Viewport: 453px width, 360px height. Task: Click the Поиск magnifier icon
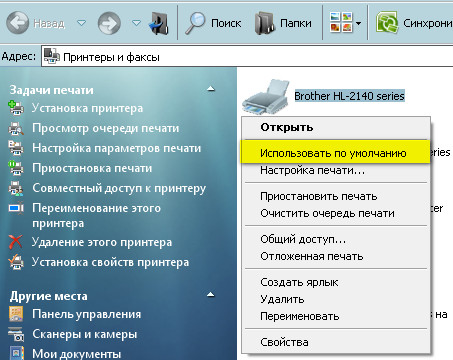pyautogui.click(x=195, y=23)
